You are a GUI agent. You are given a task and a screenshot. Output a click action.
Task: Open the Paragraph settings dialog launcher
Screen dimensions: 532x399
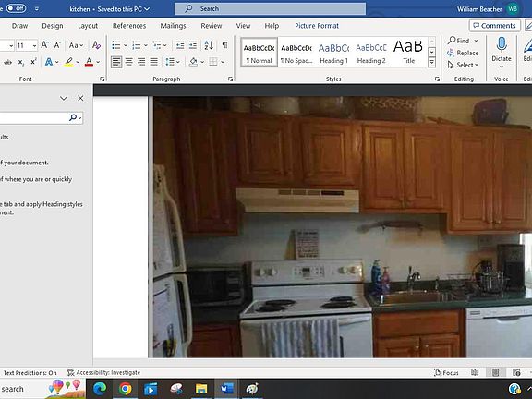click(x=230, y=79)
